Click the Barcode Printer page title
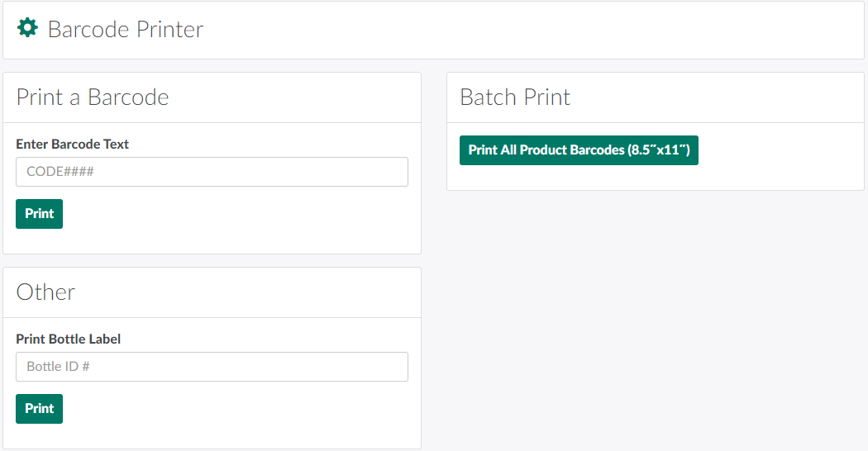 pos(126,30)
